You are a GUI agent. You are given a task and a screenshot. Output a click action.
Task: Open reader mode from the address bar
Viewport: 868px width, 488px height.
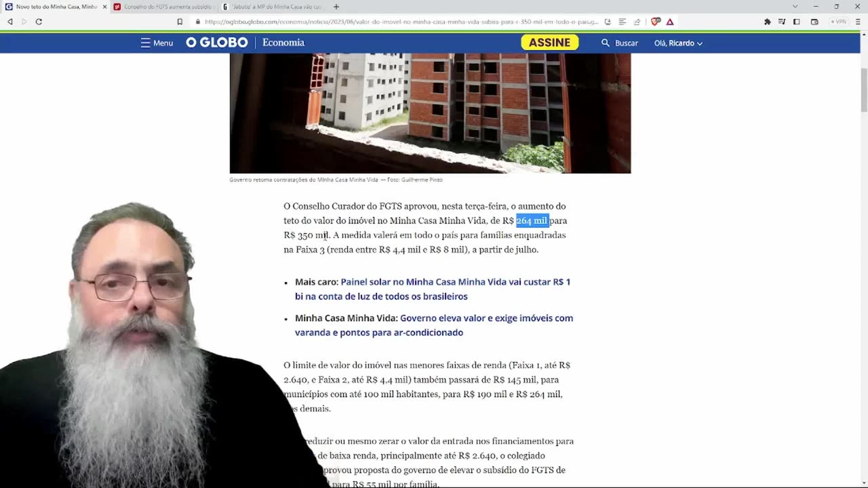coord(622,22)
